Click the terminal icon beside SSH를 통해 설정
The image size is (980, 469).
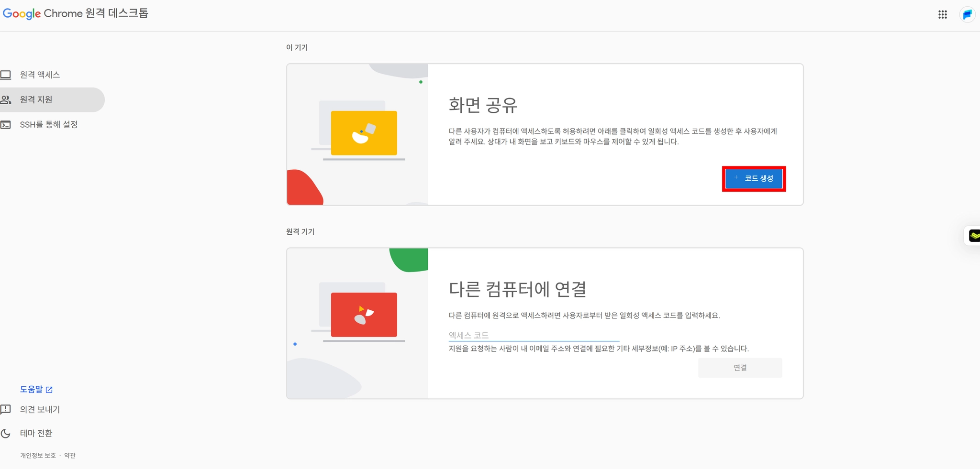point(6,125)
